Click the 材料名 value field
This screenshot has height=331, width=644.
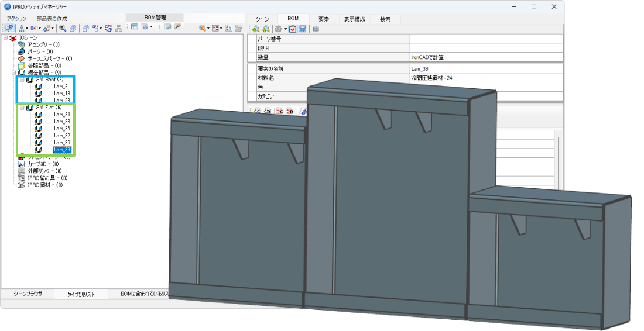coord(487,78)
